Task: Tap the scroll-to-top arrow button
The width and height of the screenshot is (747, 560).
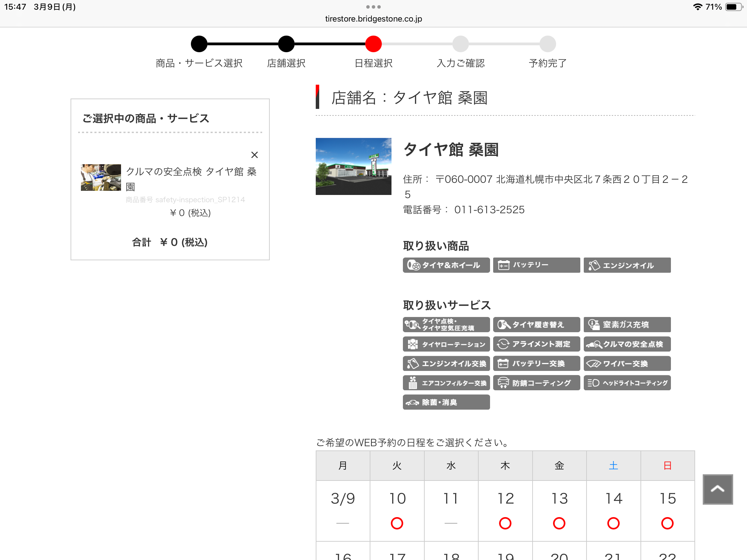Action: pyautogui.click(x=718, y=489)
